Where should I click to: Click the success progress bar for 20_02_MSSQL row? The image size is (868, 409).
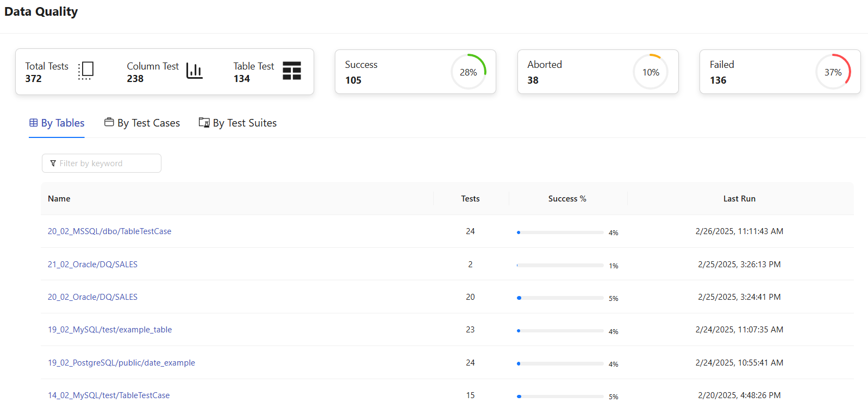560,232
